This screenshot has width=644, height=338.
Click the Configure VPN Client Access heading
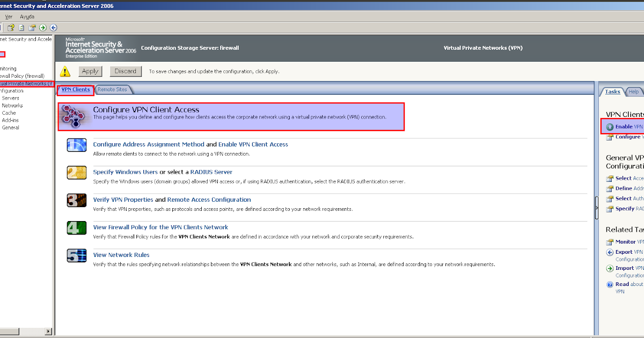(x=146, y=109)
